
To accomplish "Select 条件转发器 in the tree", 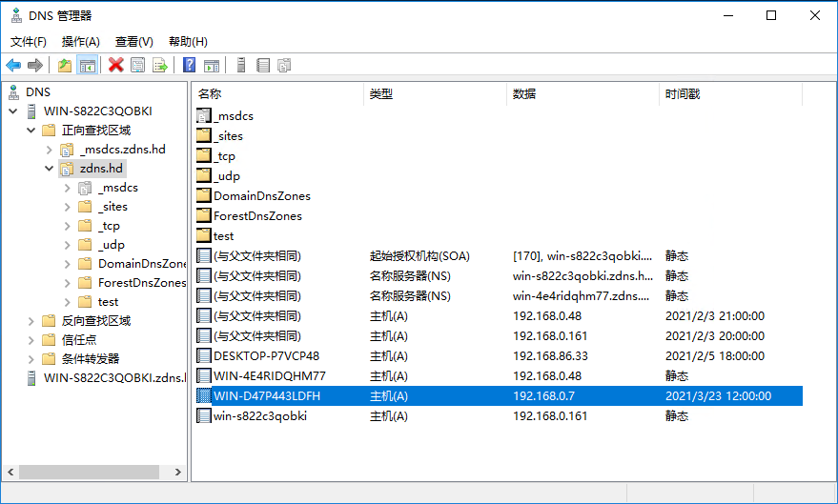I will tap(91, 359).
